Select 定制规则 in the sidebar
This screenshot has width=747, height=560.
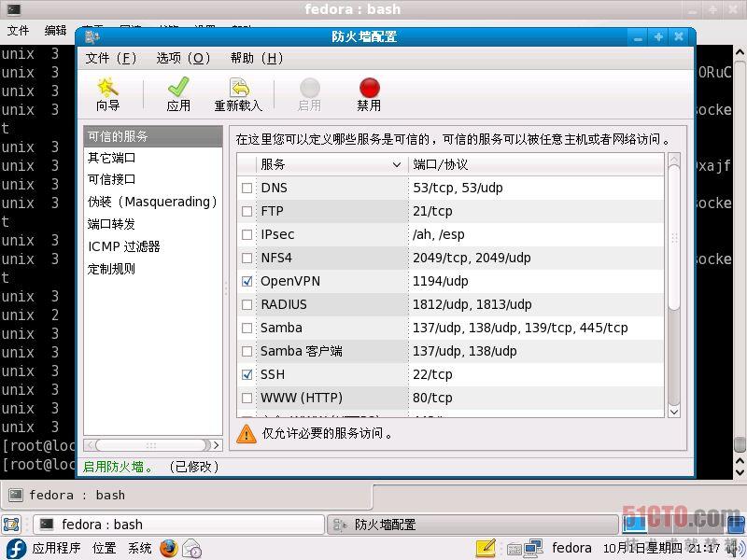click(153, 269)
